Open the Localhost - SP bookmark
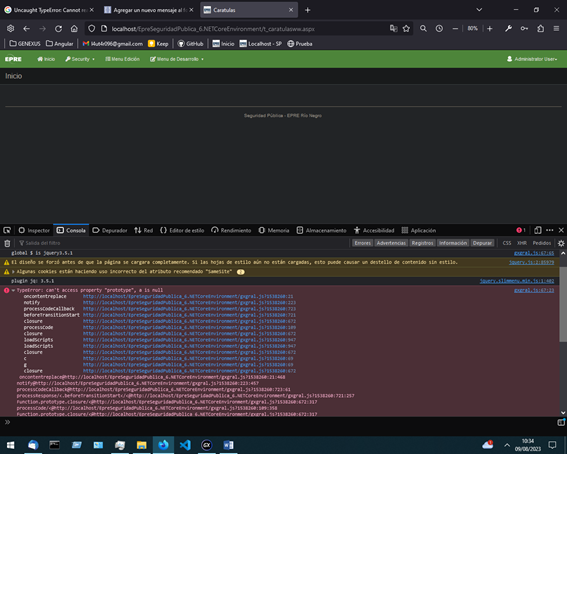The width and height of the screenshot is (567, 603). (260, 44)
